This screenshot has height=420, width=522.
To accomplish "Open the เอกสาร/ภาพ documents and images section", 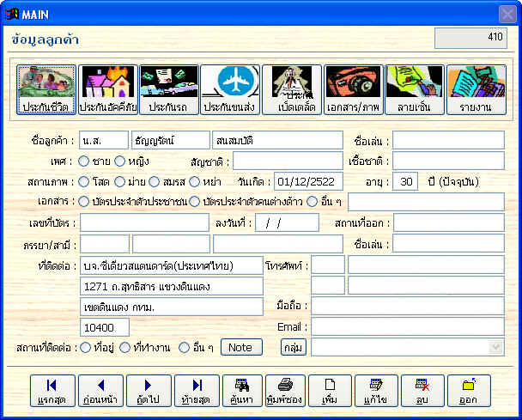I will [x=353, y=90].
